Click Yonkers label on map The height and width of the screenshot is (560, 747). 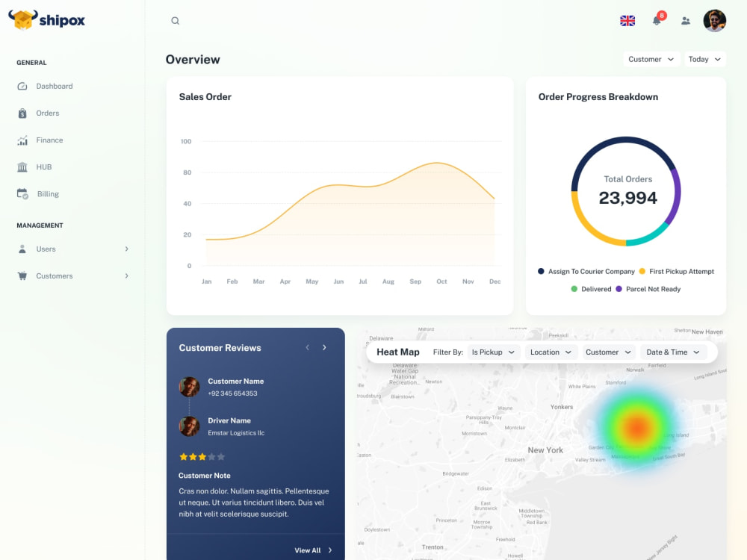(x=562, y=407)
